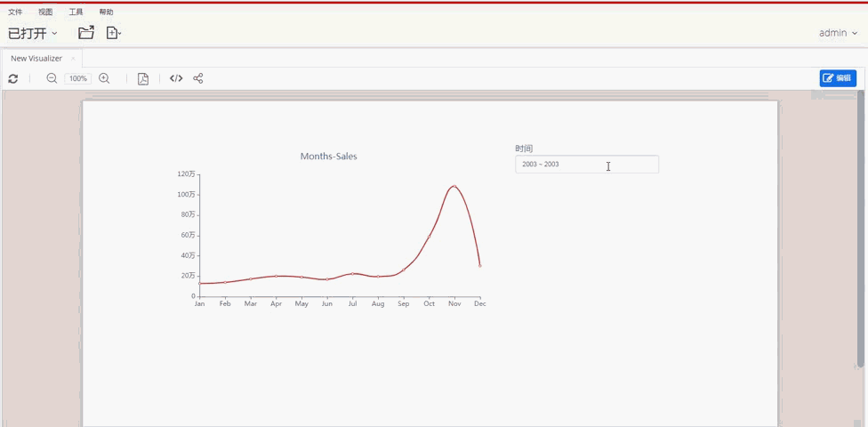Click the share icon
The height and width of the screenshot is (427, 868).
[198, 78]
